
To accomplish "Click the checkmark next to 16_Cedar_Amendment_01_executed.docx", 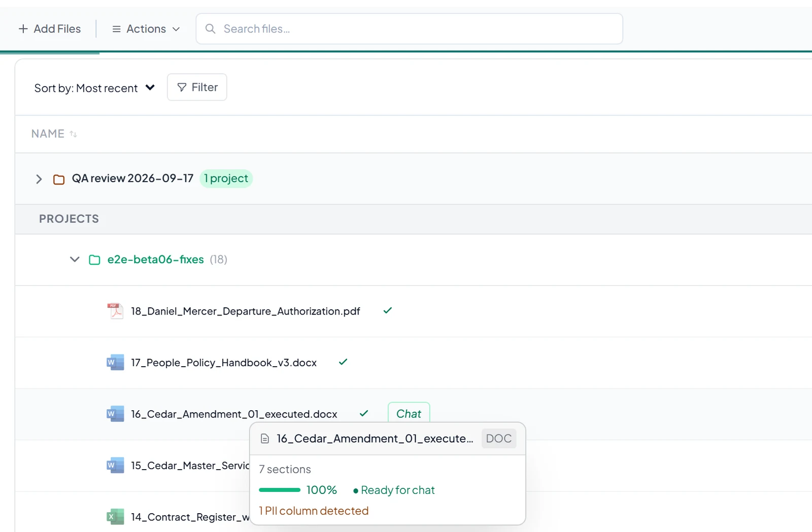I will (x=364, y=413).
